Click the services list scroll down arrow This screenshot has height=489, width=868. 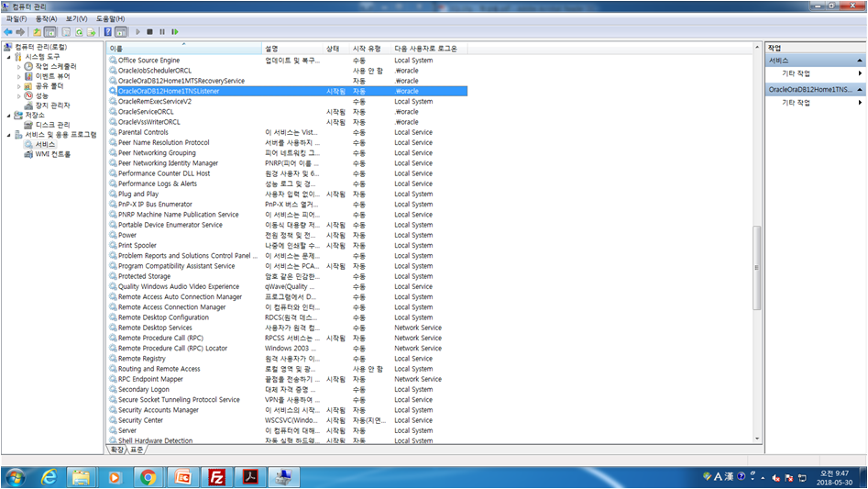pos(757,439)
